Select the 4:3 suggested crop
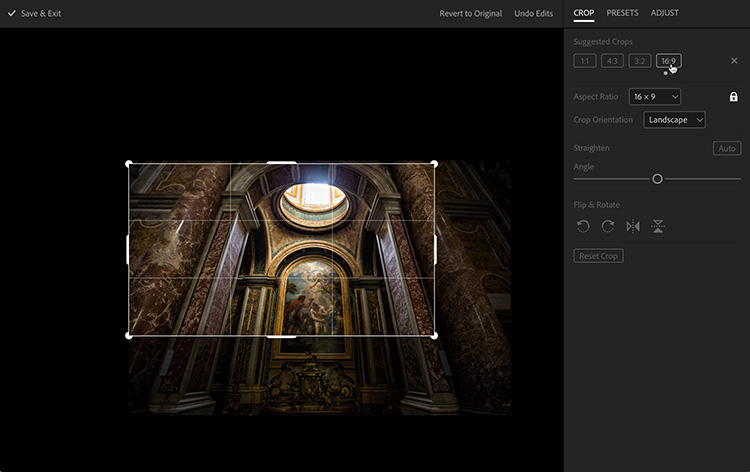Screen dimensions: 750x472 point(612,61)
